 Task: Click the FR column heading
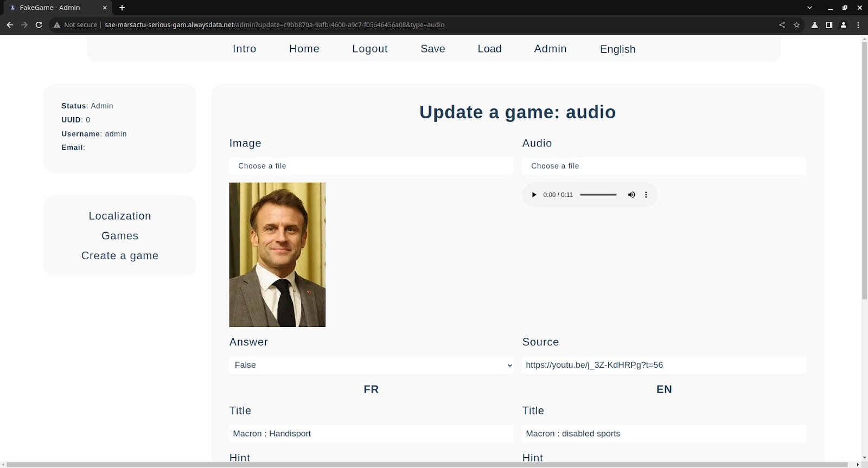(371, 389)
